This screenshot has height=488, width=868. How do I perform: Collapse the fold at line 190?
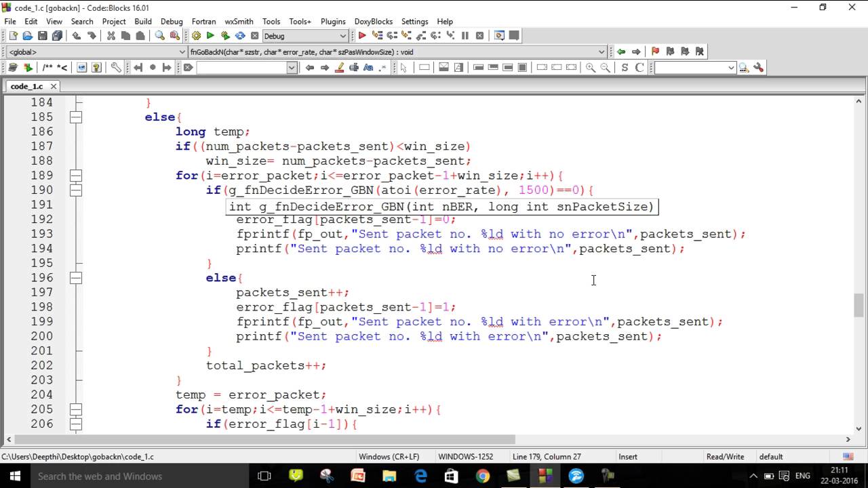(76, 190)
